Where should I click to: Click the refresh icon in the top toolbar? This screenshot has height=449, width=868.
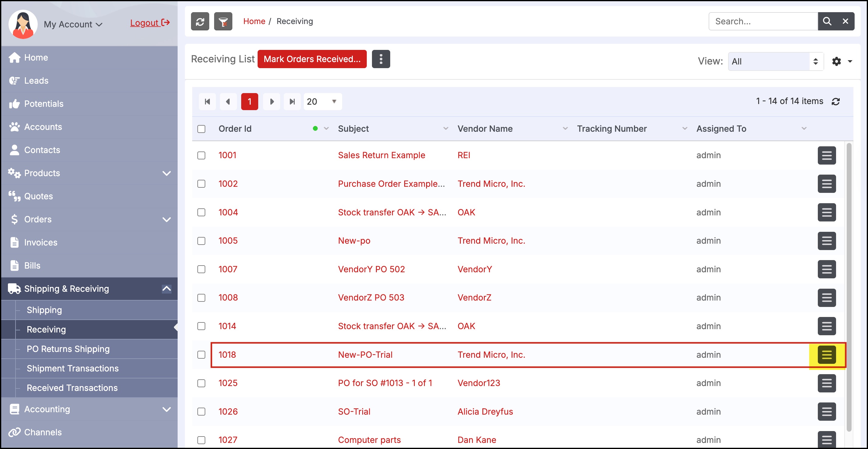pyautogui.click(x=200, y=22)
